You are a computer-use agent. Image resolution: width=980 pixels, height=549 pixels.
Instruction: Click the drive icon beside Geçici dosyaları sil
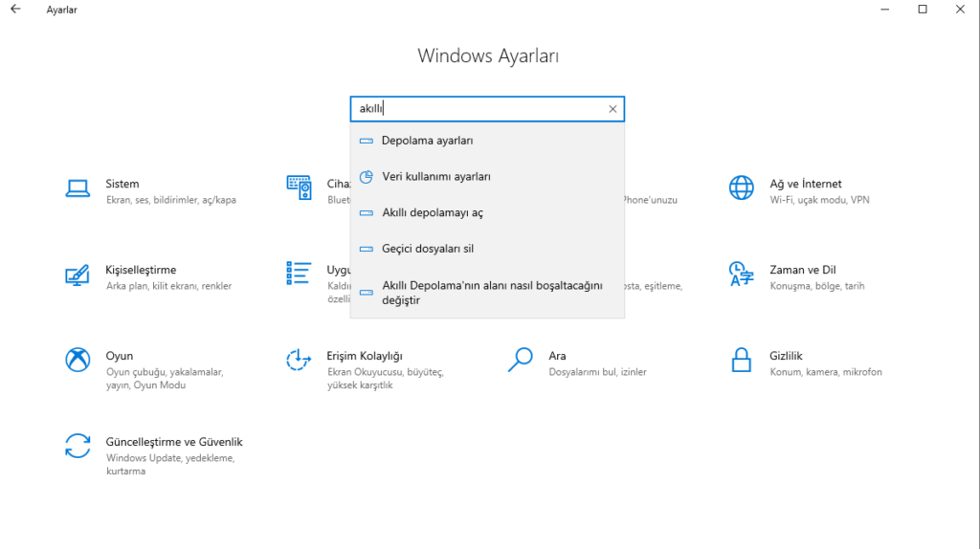[x=367, y=250]
